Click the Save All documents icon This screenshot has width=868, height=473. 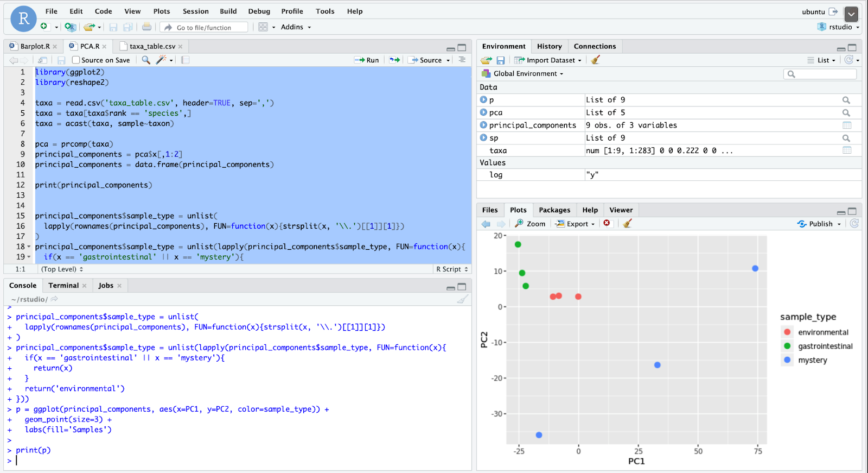128,27
